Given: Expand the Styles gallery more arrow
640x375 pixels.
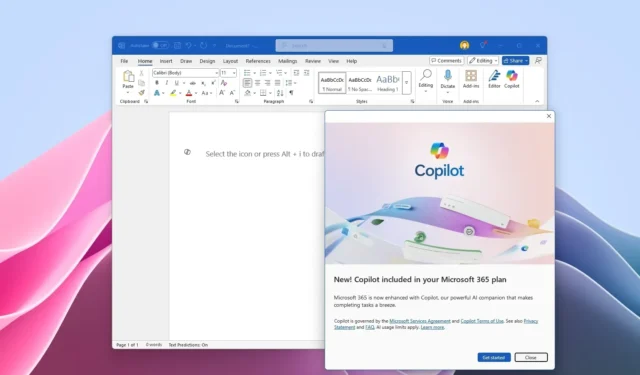Looking at the screenshot, I should coord(407,83).
